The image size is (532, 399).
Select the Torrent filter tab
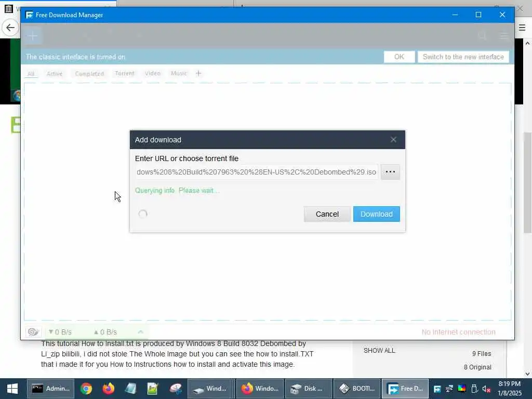click(125, 73)
